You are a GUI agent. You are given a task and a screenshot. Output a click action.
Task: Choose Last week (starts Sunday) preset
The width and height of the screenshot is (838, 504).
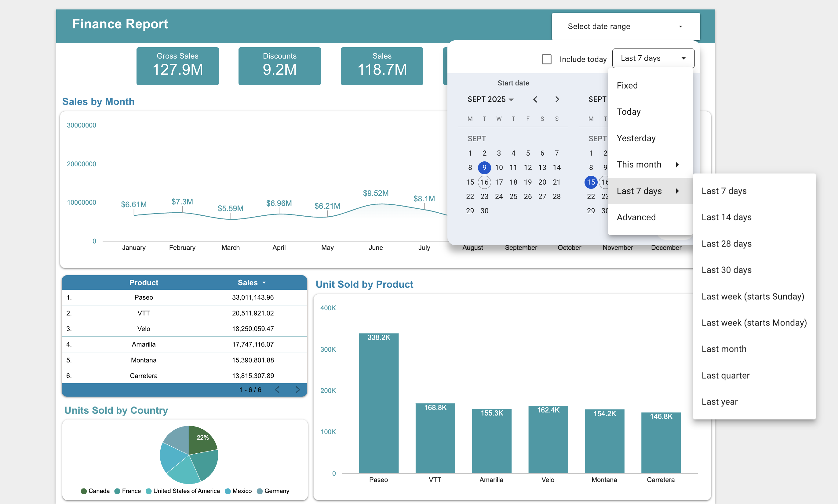point(753,296)
